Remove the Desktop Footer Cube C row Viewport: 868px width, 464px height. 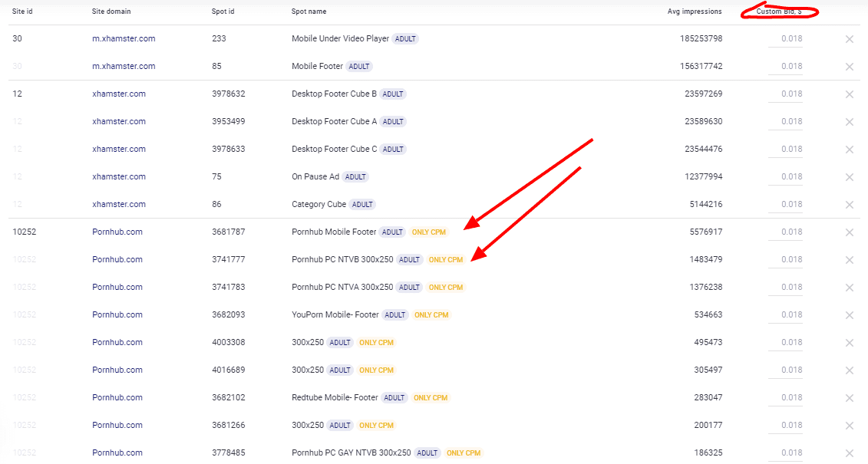pyautogui.click(x=849, y=150)
